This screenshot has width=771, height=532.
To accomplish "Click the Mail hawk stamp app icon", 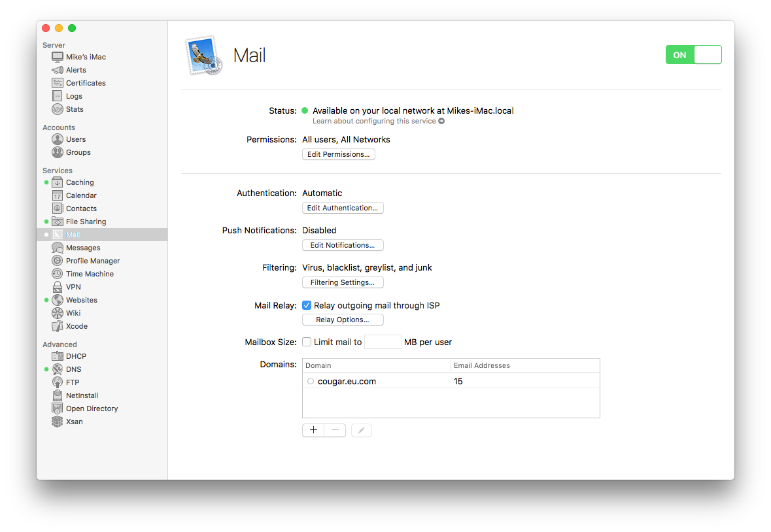I will tap(203, 56).
